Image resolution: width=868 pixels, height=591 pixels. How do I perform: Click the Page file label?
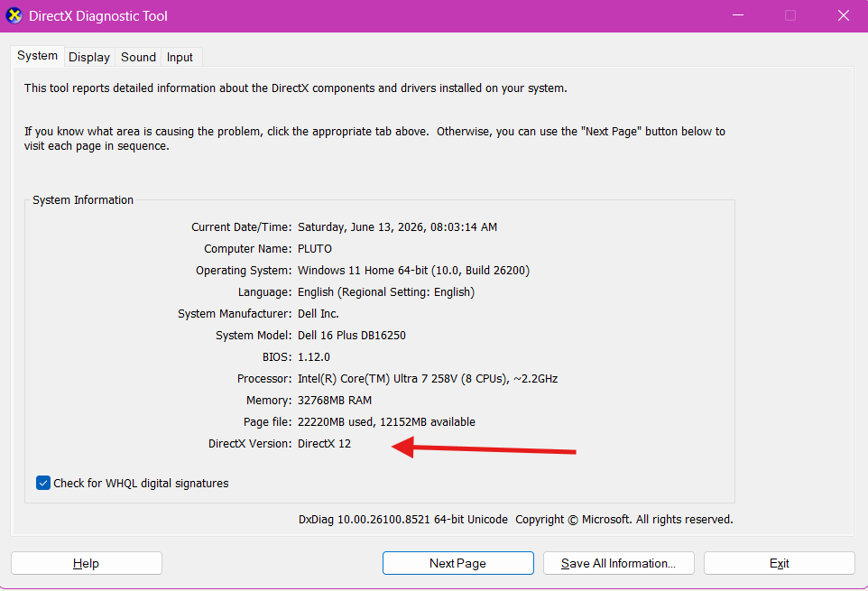coord(267,422)
